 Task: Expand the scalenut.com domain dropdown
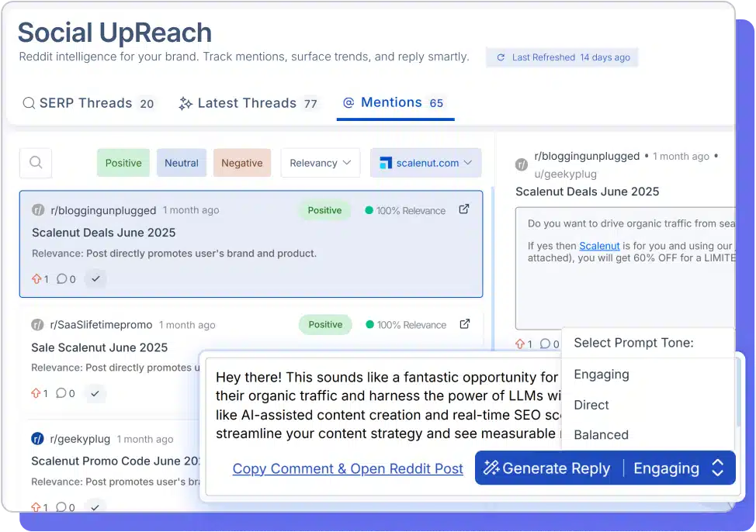[425, 163]
